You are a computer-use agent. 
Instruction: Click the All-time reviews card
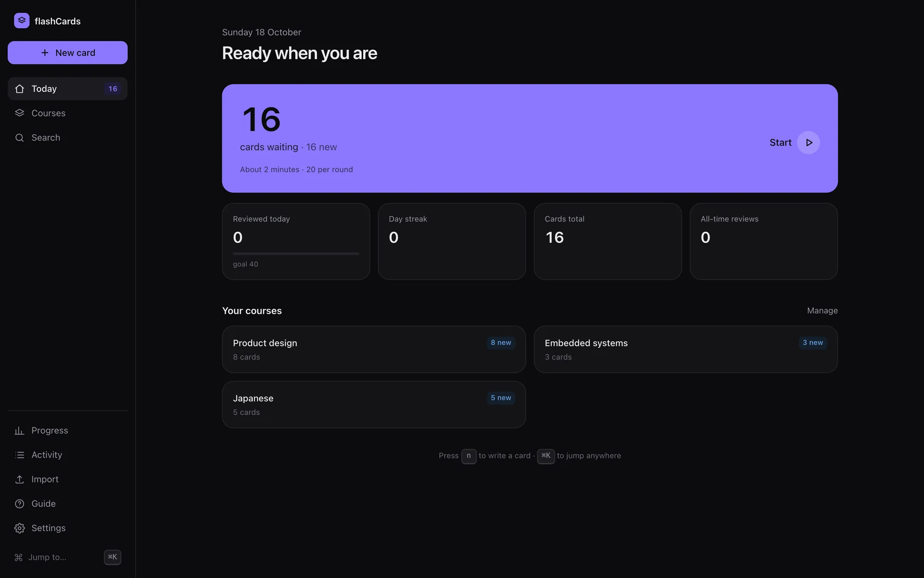click(x=764, y=241)
